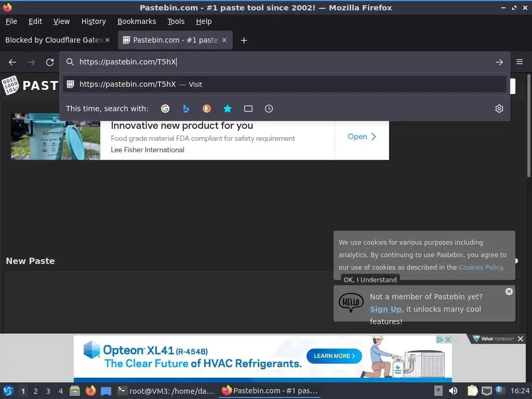Open the Cookies Policy link
The height and width of the screenshot is (399, 532).
[x=481, y=268]
